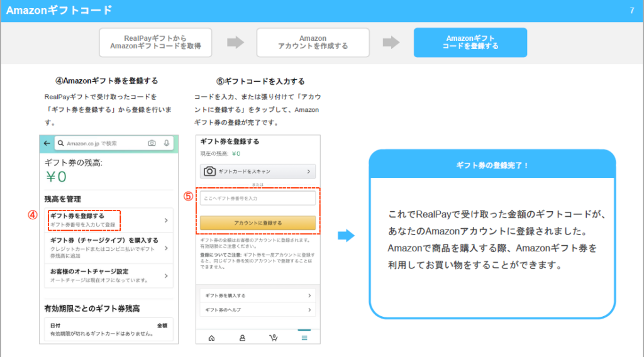Click 金額 column header
644x357 pixels.
tap(162, 326)
